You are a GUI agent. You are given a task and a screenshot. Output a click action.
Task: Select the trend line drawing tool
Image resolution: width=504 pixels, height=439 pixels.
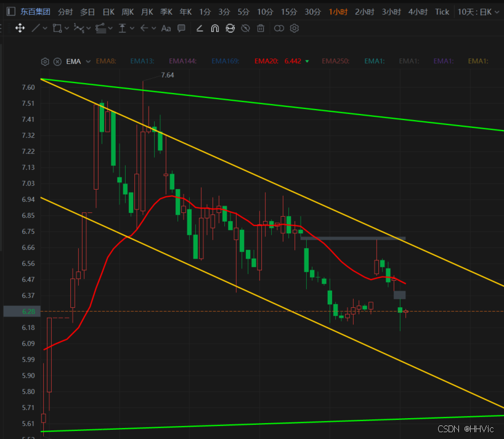(x=36, y=28)
